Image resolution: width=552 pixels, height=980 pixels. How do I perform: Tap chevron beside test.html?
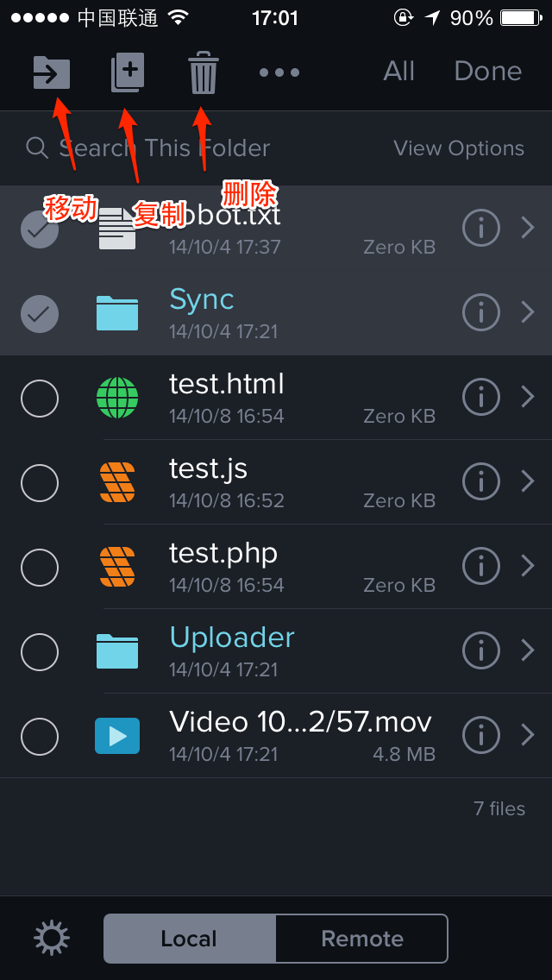coord(528,397)
